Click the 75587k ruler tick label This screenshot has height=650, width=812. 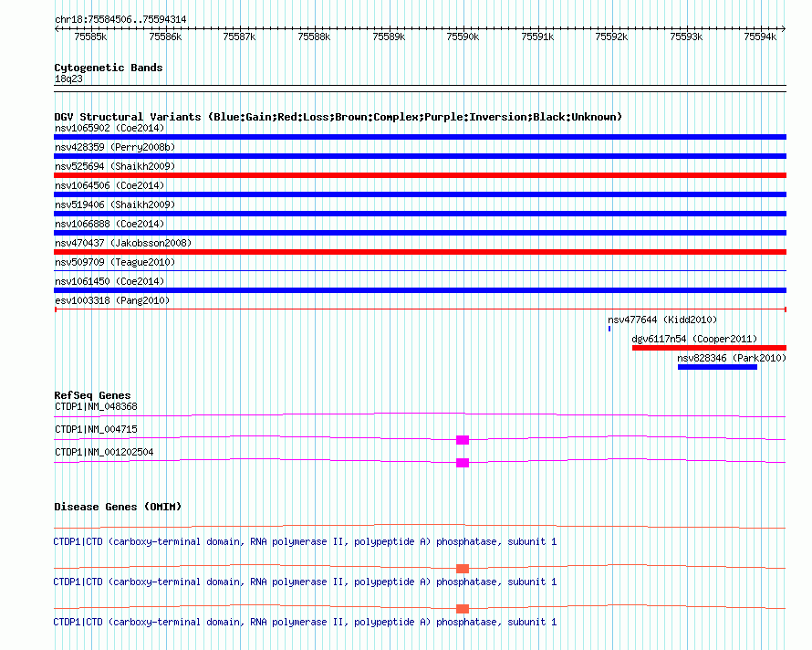pyautogui.click(x=239, y=37)
